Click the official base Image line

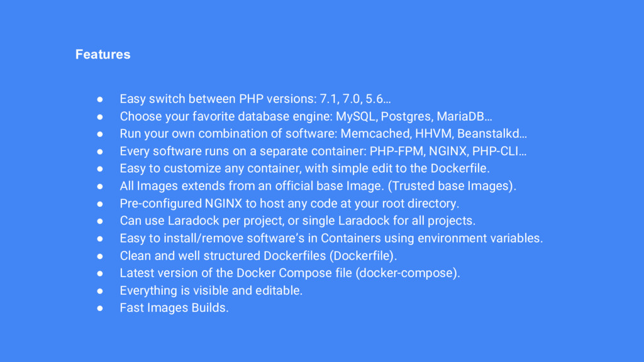pyautogui.click(x=318, y=186)
